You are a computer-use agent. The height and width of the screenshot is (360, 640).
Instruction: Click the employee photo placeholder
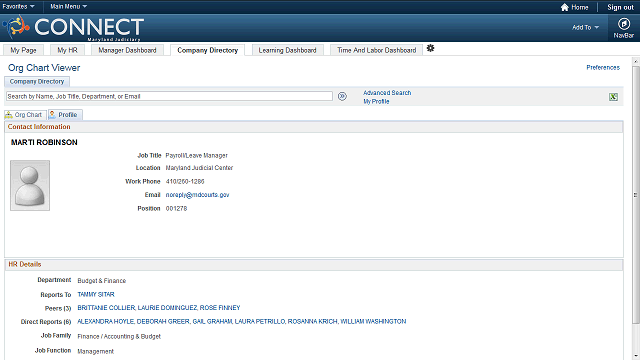tap(30, 185)
